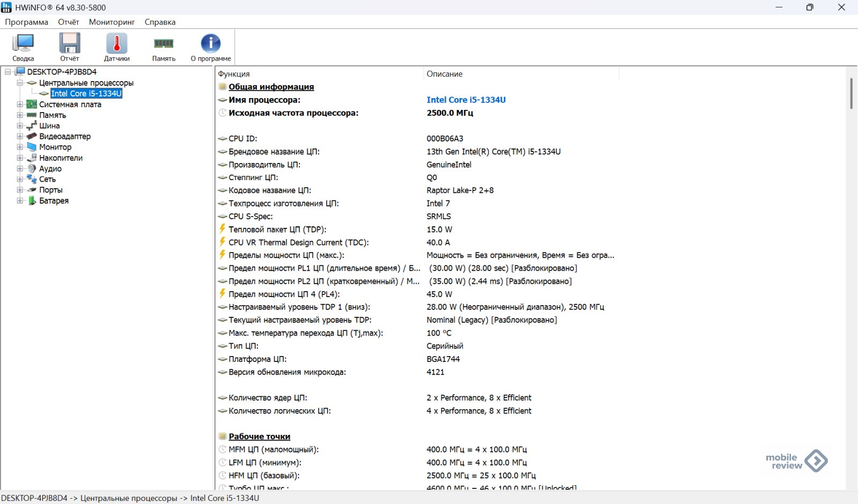Viewport: 858px width, 504px height.
Task: Collapse the DESKTOP-4PJB8D4 root node
Action: click(x=8, y=72)
